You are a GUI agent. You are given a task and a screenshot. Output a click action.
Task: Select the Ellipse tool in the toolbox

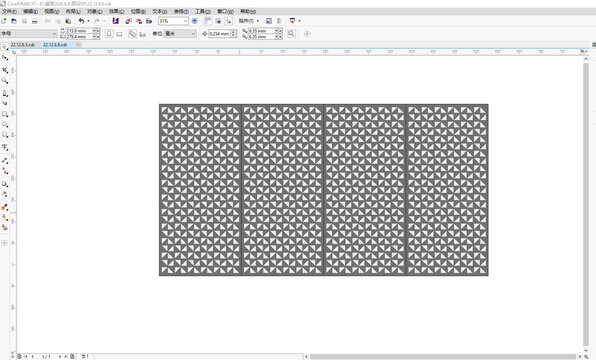coord(5,125)
